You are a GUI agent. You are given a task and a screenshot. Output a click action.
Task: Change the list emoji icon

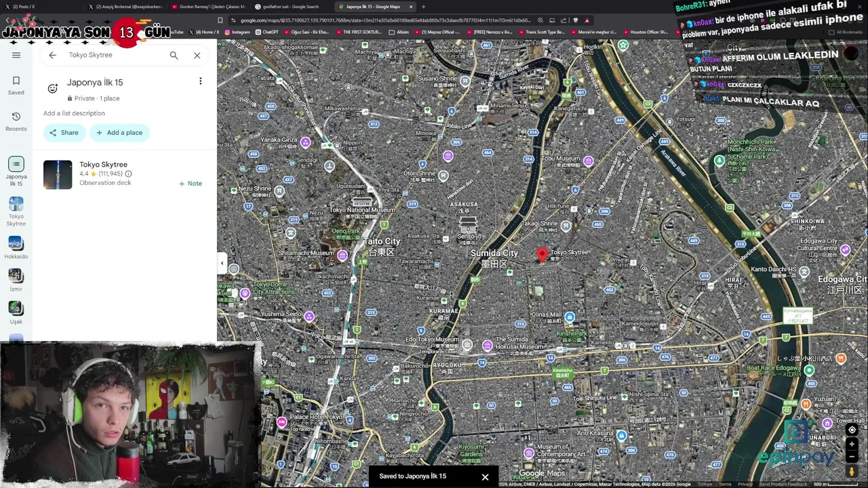coord(52,88)
